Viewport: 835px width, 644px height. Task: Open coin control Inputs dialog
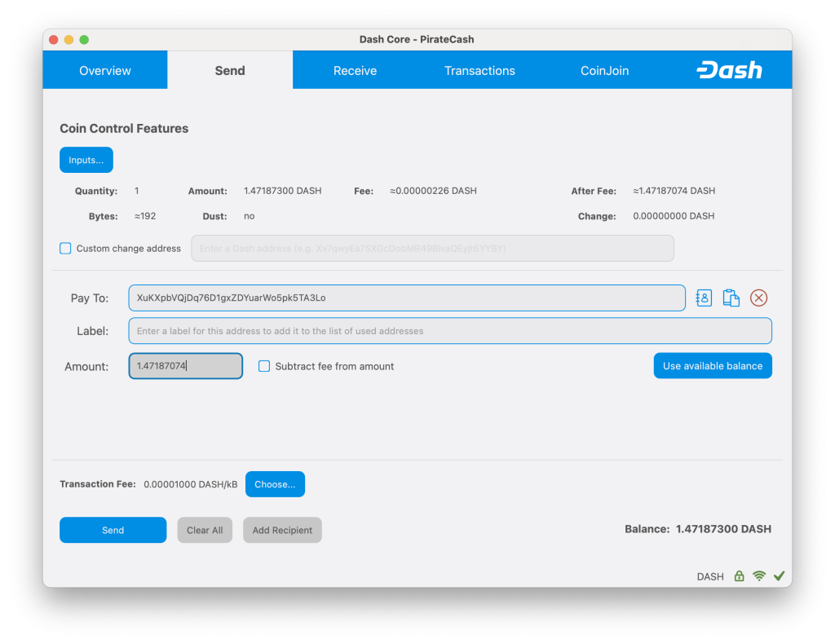point(86,160)
